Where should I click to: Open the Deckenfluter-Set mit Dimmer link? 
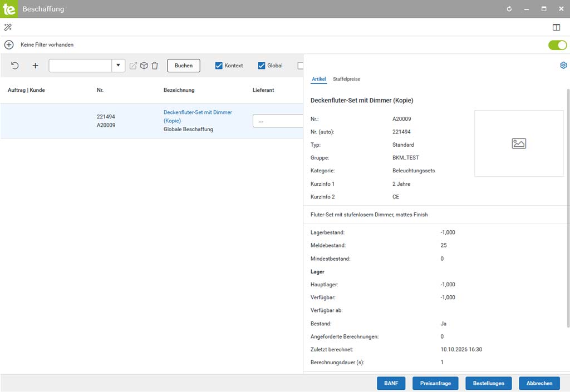pos(198,117)
